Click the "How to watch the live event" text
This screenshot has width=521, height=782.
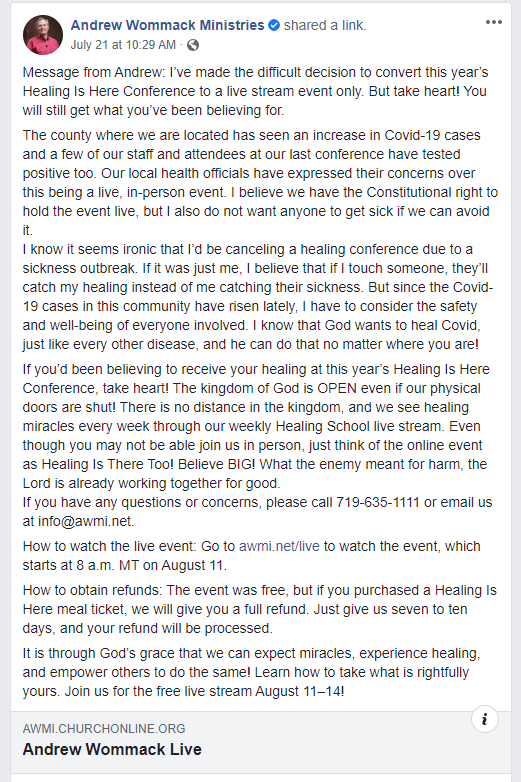tap(110, 546)
